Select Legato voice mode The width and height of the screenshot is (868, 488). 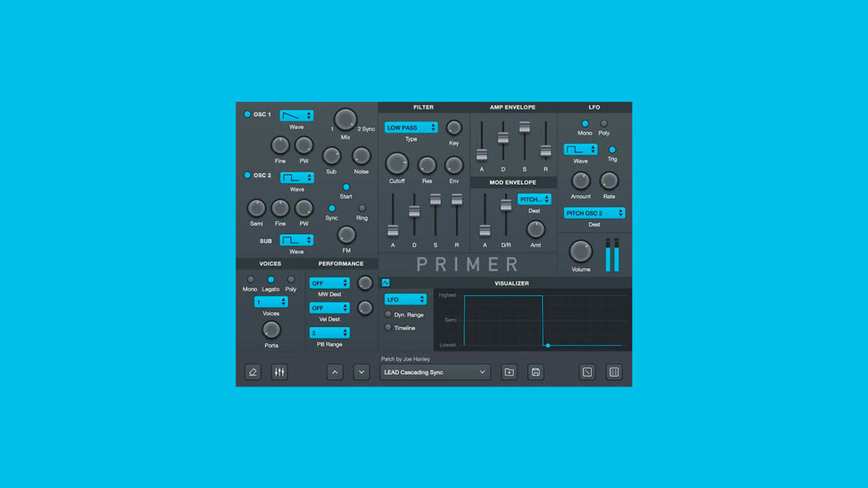[271, 280]
